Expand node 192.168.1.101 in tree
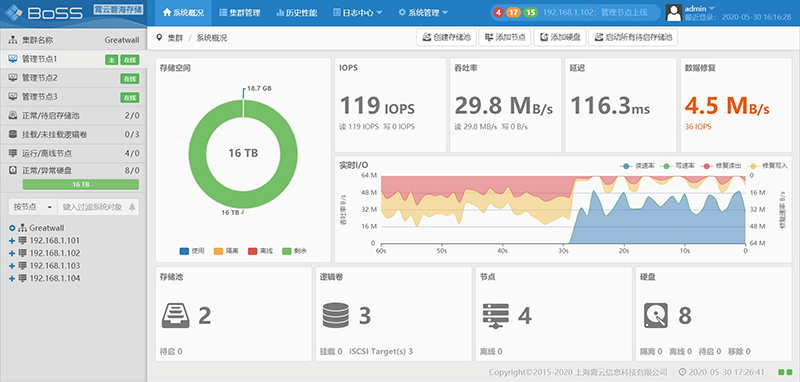Screen dimensions: 800x382 pos(12,241)
